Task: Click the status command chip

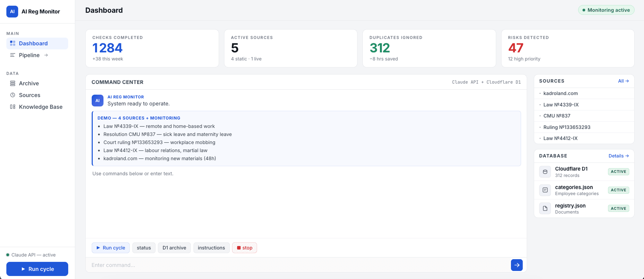Action: click(x=144, y=248)
